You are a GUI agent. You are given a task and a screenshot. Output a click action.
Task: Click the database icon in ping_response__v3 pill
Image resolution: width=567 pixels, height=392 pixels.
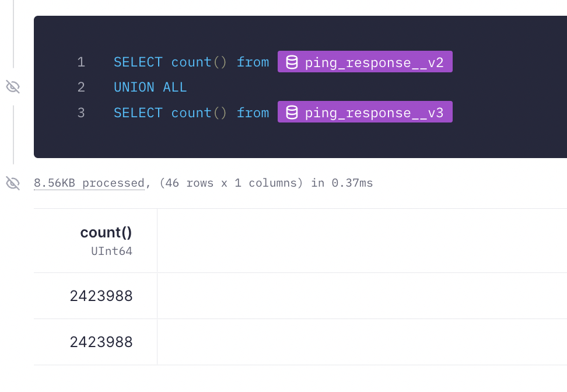click(291, 112)
